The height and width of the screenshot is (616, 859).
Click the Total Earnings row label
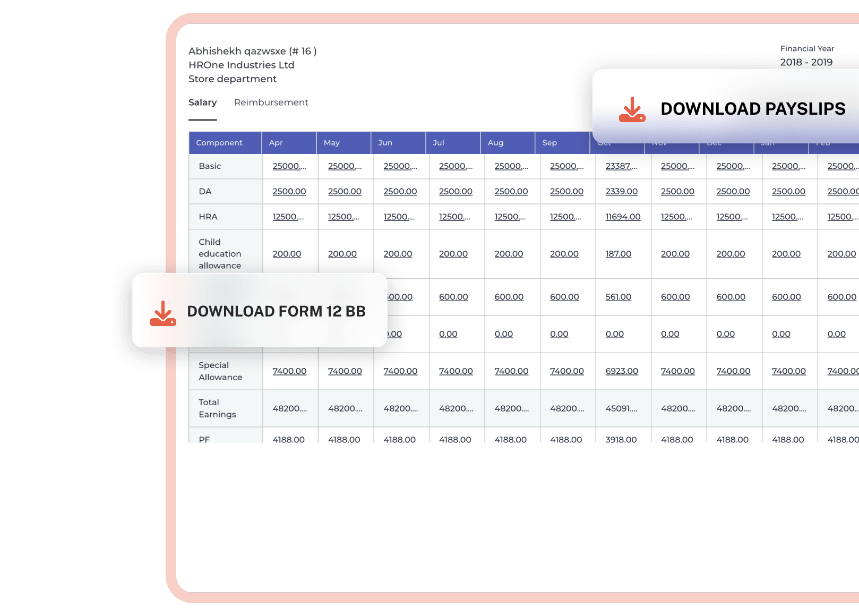tap(217, 408)
